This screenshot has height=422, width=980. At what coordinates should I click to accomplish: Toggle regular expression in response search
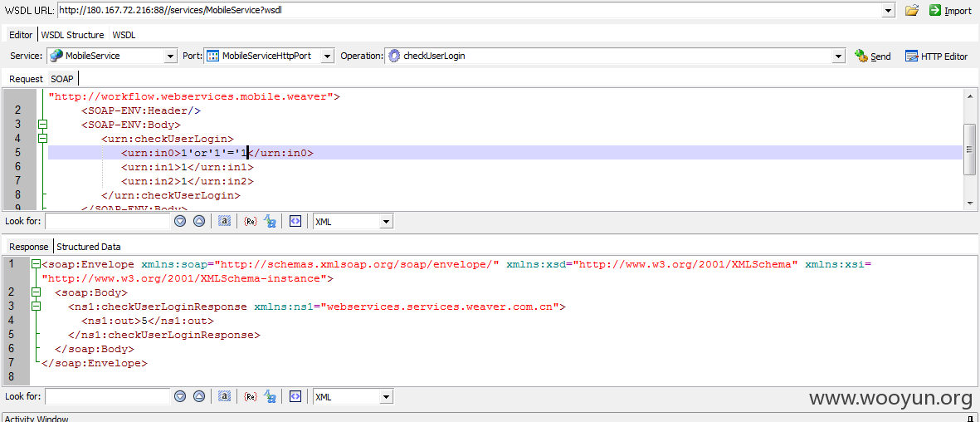coord(251,396)
